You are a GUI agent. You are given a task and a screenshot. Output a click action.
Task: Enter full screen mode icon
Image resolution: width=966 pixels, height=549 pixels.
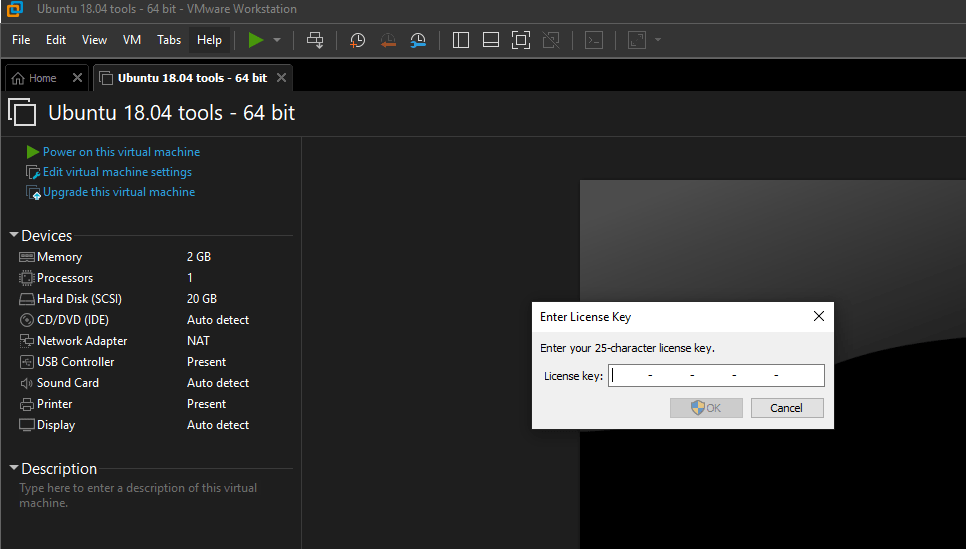[x=521, y=40]
